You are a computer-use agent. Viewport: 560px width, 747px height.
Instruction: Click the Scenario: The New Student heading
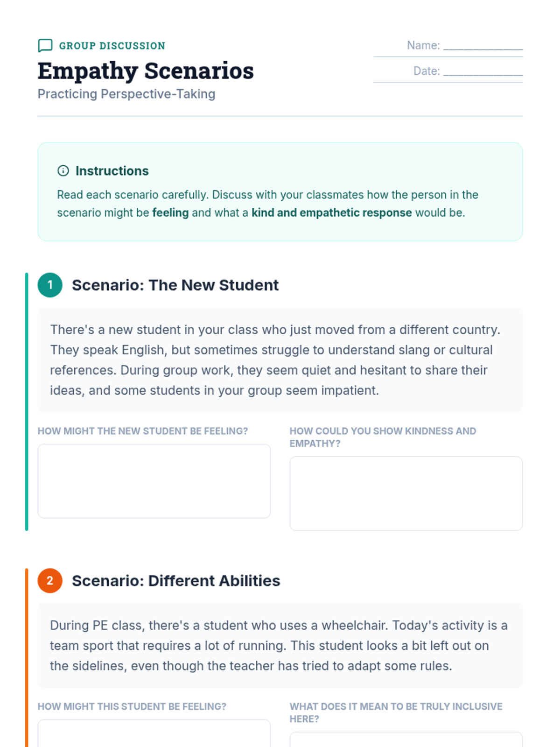pos(175,285)
